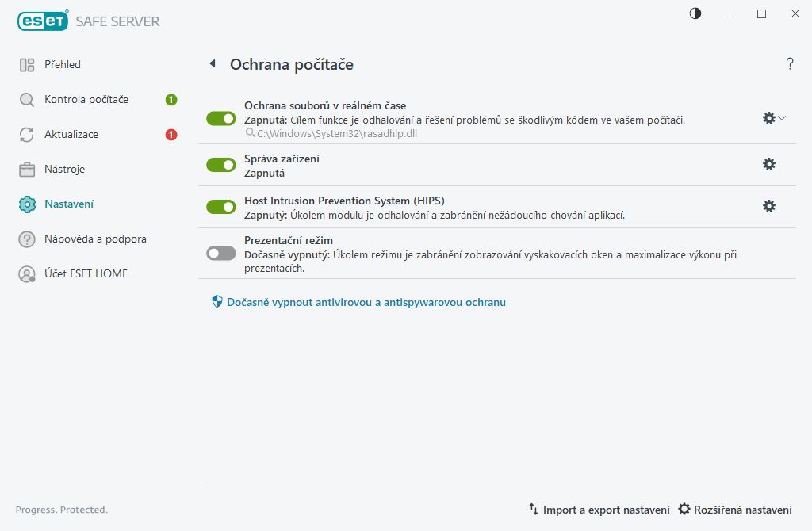The width and height of the screenshot is (812, 531).
Task: Click the Kontrola počítače magnifier icon
Action: tap(27, 100)
